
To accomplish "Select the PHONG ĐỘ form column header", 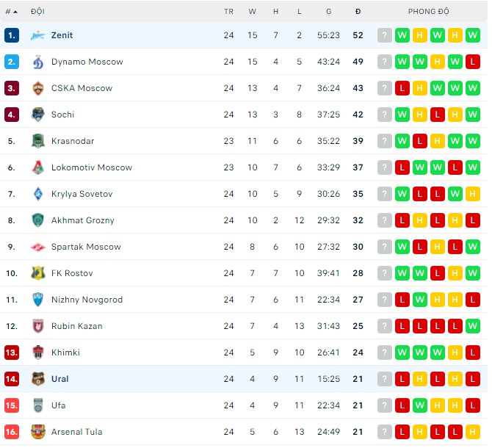I will [x=428, y=12].
